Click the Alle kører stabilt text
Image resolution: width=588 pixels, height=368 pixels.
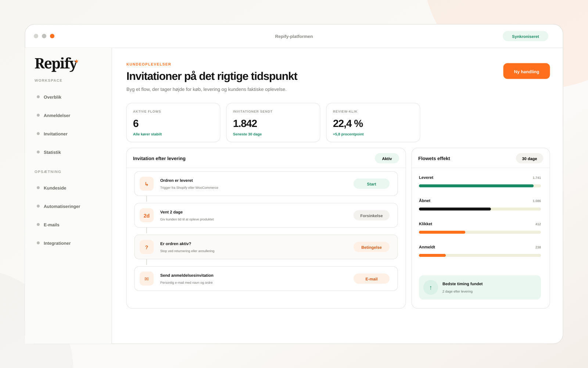(x=147, y=134)
